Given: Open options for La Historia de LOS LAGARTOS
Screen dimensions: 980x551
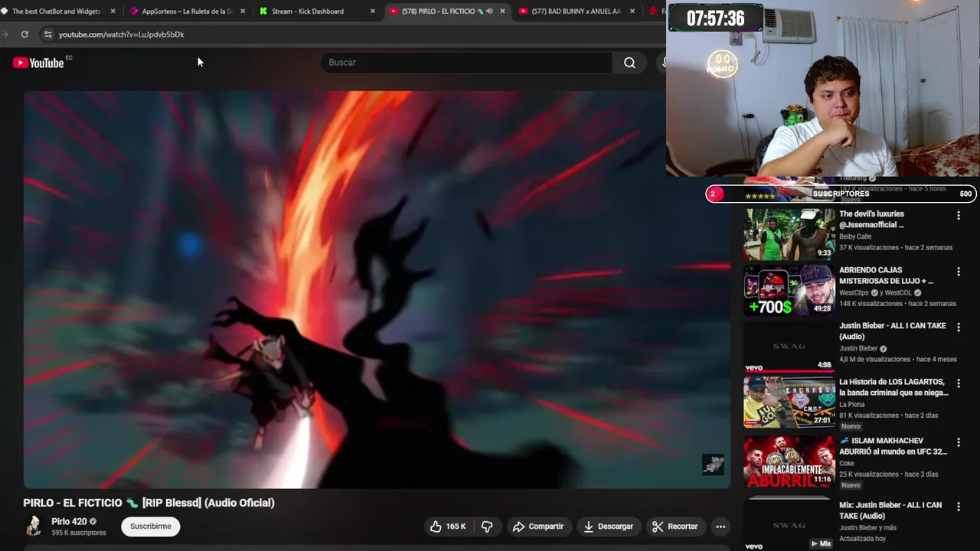Looking at the screenshot, I should pos(958,383).
